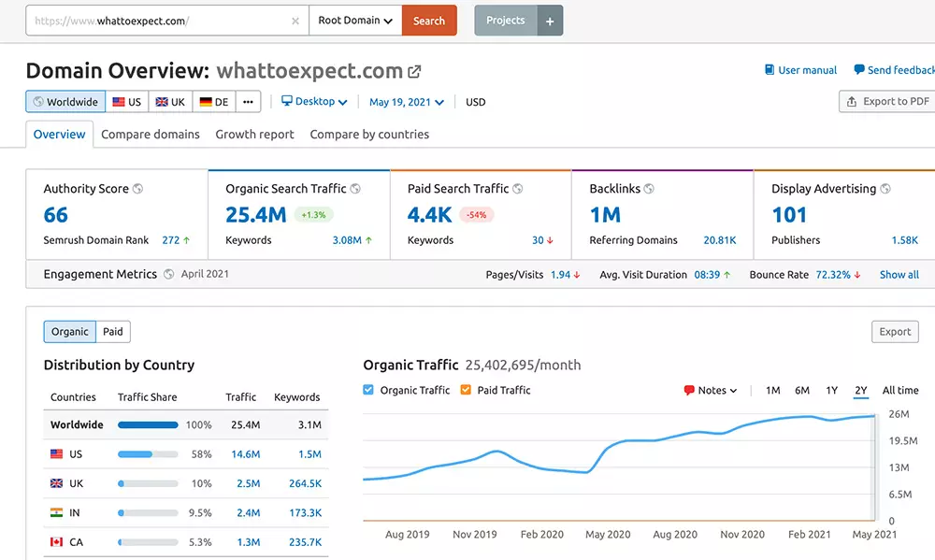Image resolution: width=935 pixels, height=560 pixels.
Task: Switch to Compare by countries tab
Action: coord(369,135)
